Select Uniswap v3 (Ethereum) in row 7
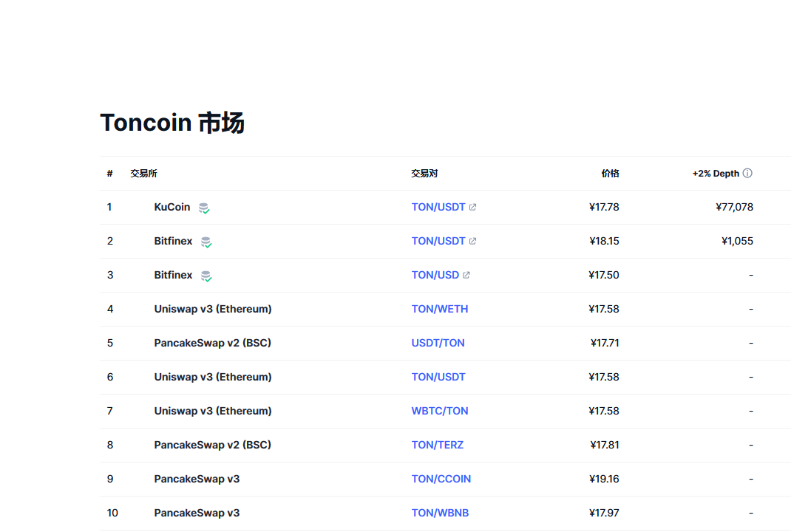791x532 pixels. coord(213,411)
